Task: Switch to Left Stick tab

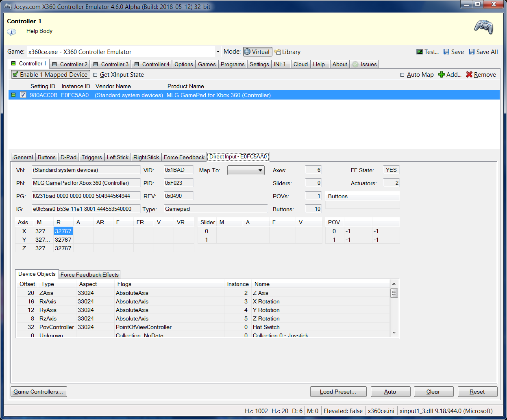Action: [118, 157]
